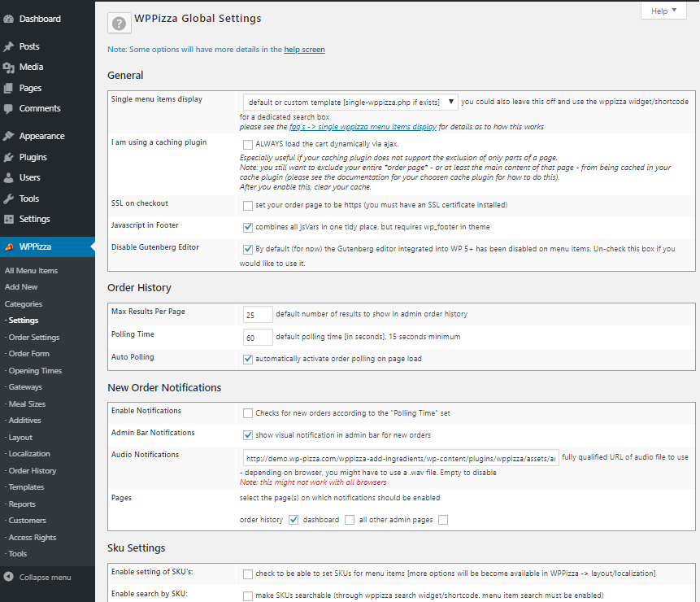This screenshot has height=602, width=700.
Task: Click the Appearance paintbrush icon
Action: (x=9, y=137)
